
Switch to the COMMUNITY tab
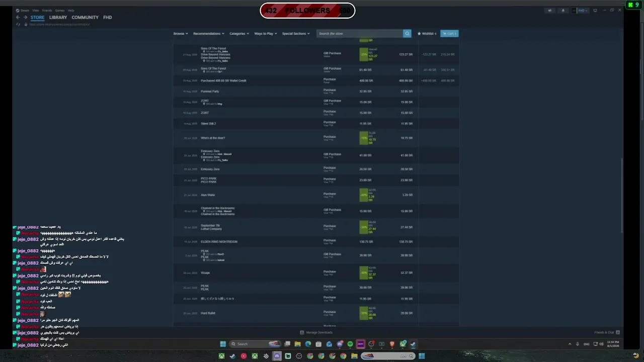pyautogui.click(x=85, y=17)
